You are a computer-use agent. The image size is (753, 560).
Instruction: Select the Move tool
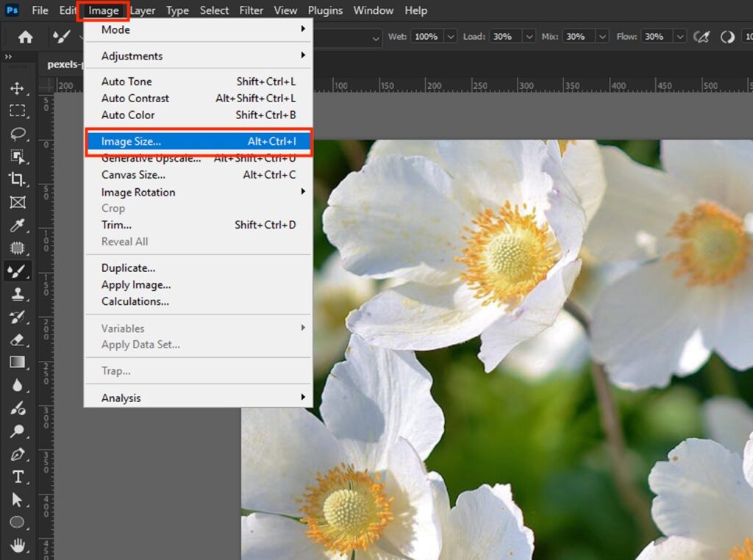click(x=18, y=88)
